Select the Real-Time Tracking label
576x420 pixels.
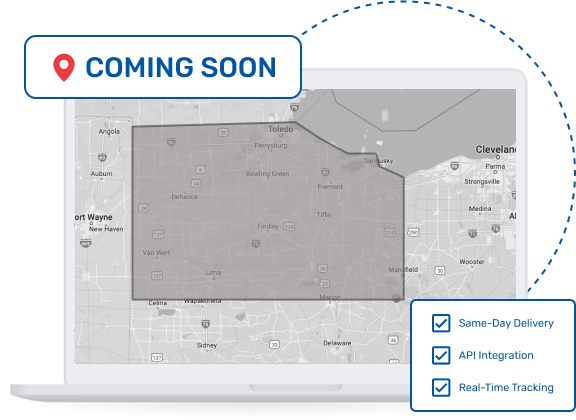point(506,388)
